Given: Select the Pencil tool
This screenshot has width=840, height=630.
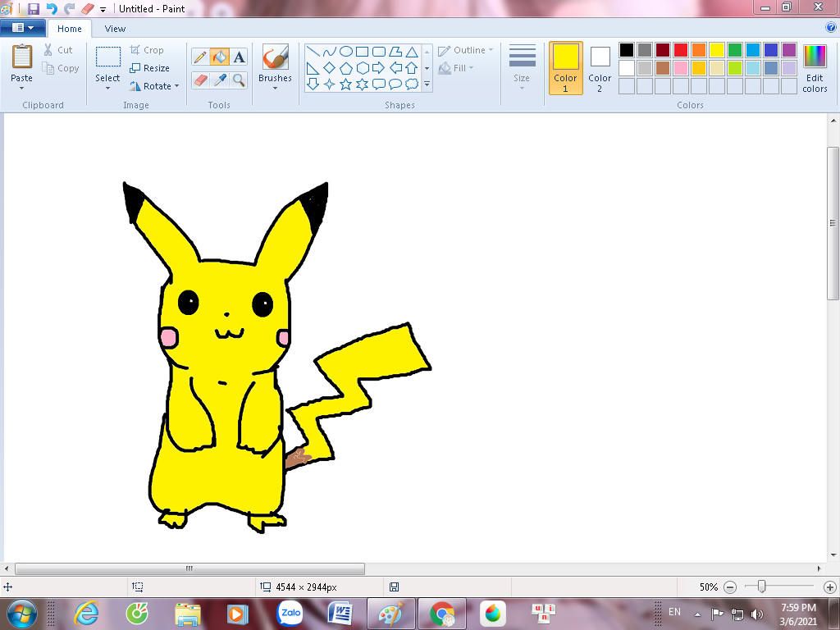Looking at the screenshot, I should point(200,57).
